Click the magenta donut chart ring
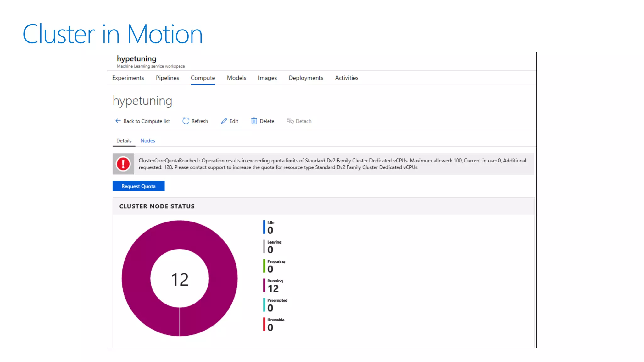Image resolution: width=644 pixels, height=362 pixels. tap(137, 278)
